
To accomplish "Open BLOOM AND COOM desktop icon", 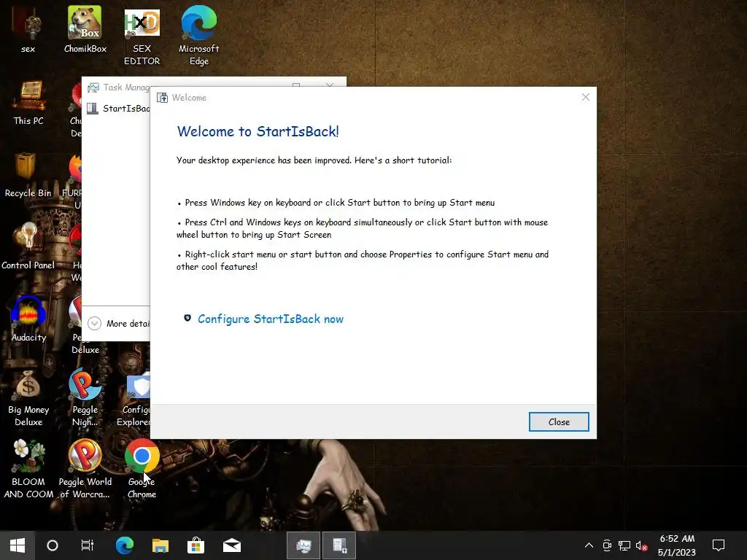I will click(x=28, y=469).
